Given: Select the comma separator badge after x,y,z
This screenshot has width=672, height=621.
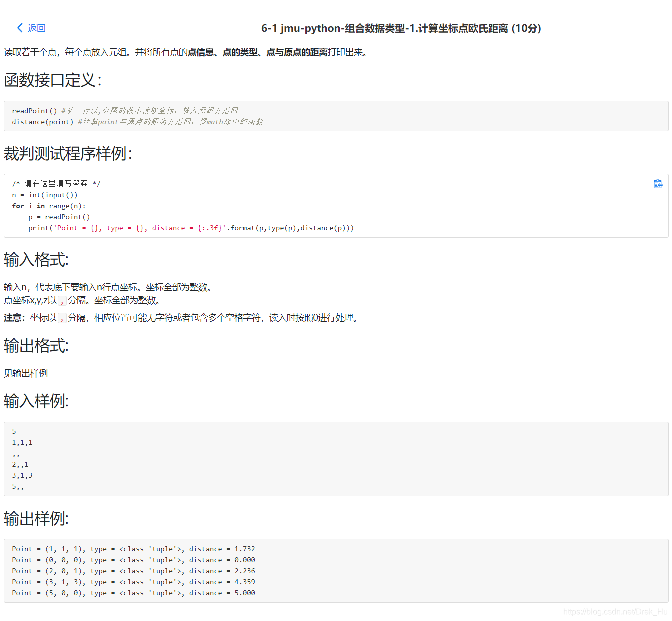Looking at the screenshot, I should [62, 300].
